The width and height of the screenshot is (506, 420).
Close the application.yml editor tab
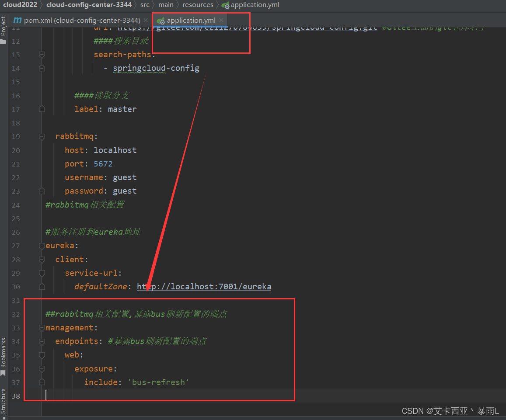(x=221, y=20)
